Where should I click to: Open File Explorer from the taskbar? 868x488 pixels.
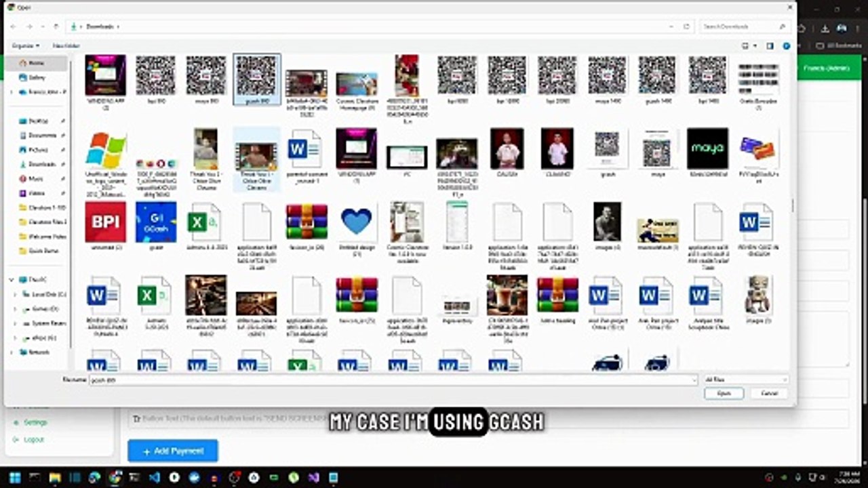55,477
